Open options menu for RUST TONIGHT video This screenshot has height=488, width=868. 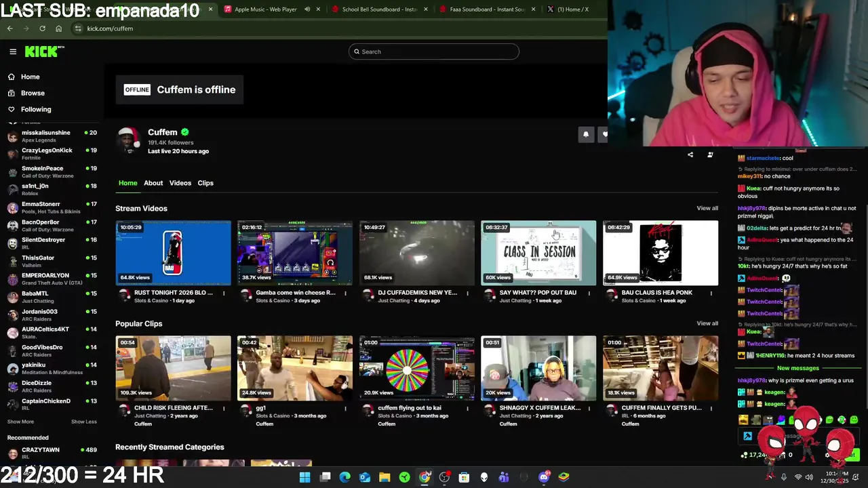tap(223, 293)
